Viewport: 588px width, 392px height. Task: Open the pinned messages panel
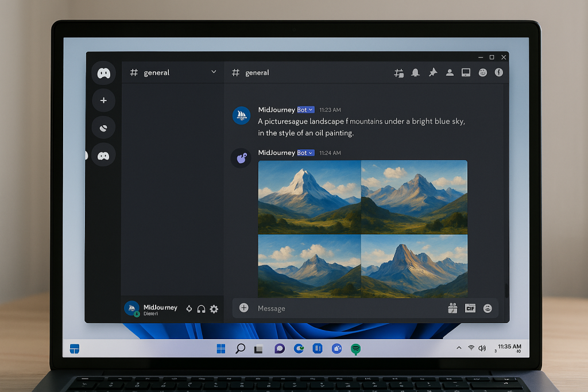432,73
